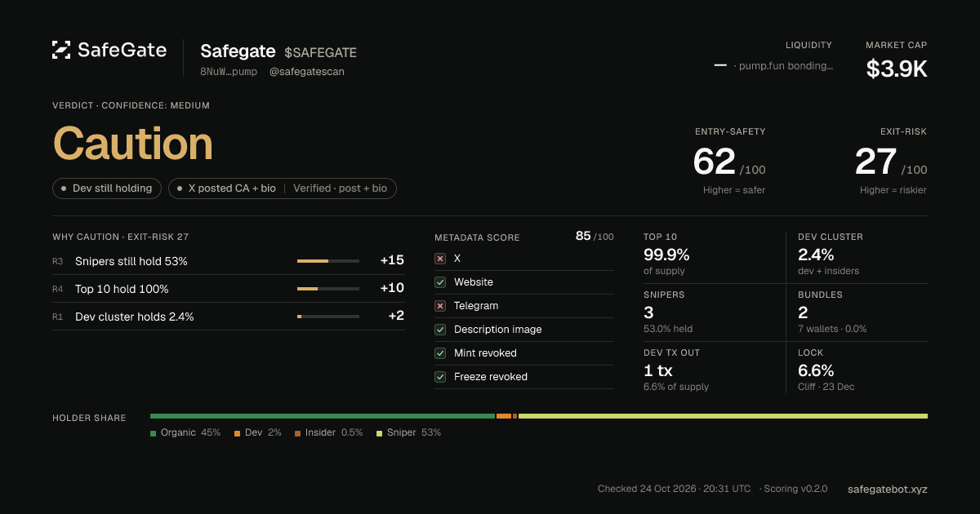Click the yellow Sniper legend swatch
The width and height of the screenshot is (980, 514).
click(x=379, y=433)
